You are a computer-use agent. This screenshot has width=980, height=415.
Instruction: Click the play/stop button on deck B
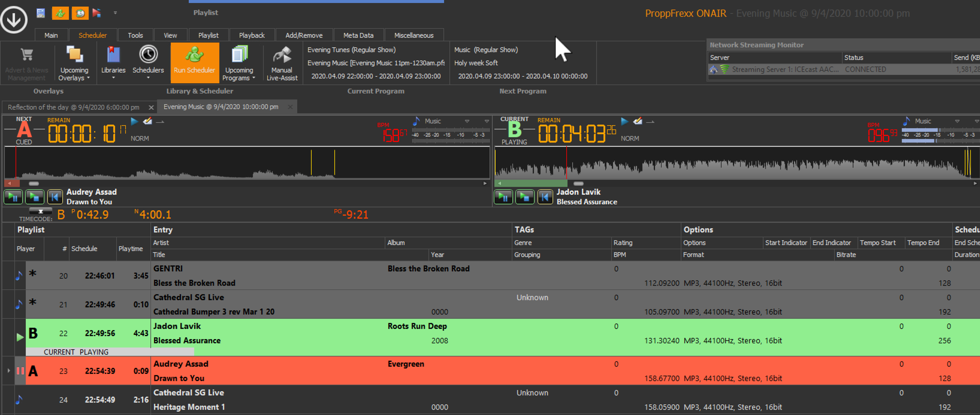point(525,197)
